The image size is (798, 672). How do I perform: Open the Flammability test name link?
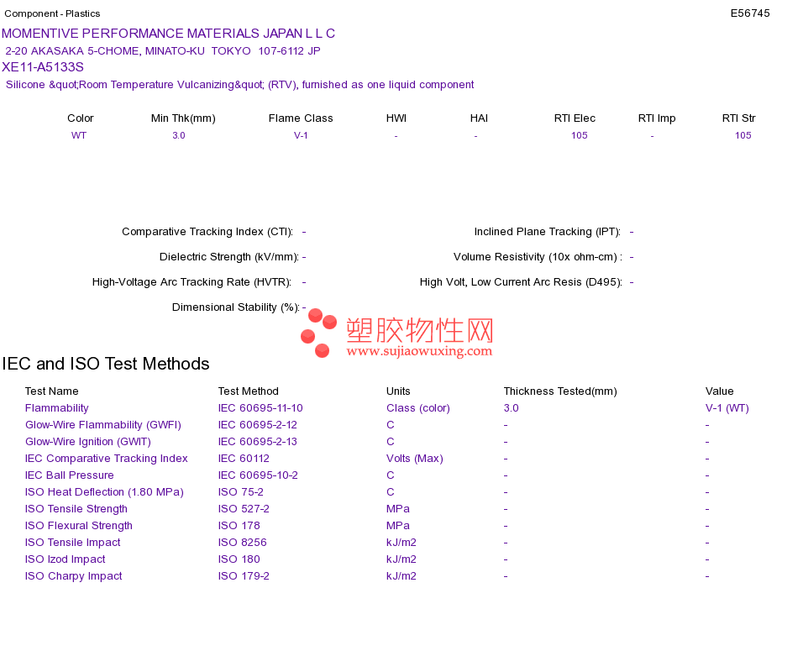(56, 408)
